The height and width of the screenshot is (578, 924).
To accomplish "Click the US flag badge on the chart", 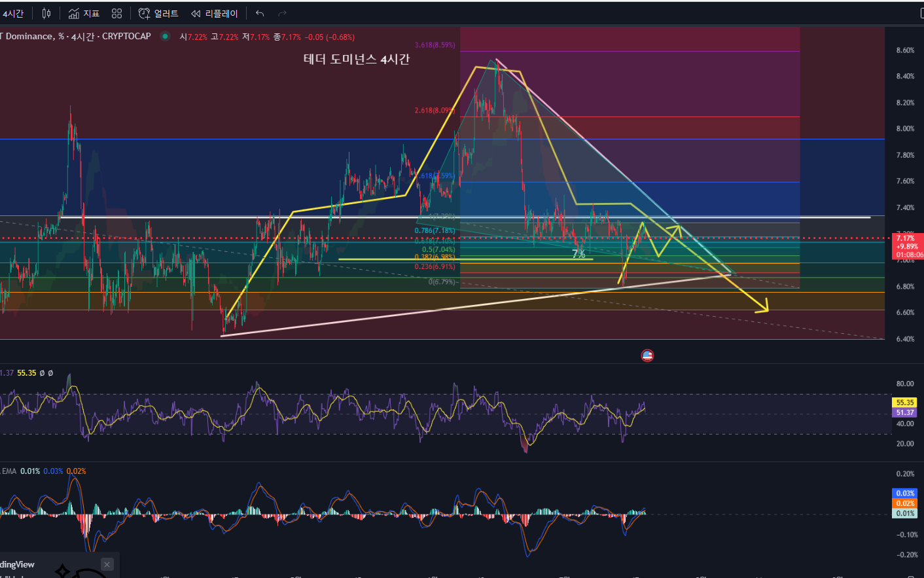I will 647,355.
